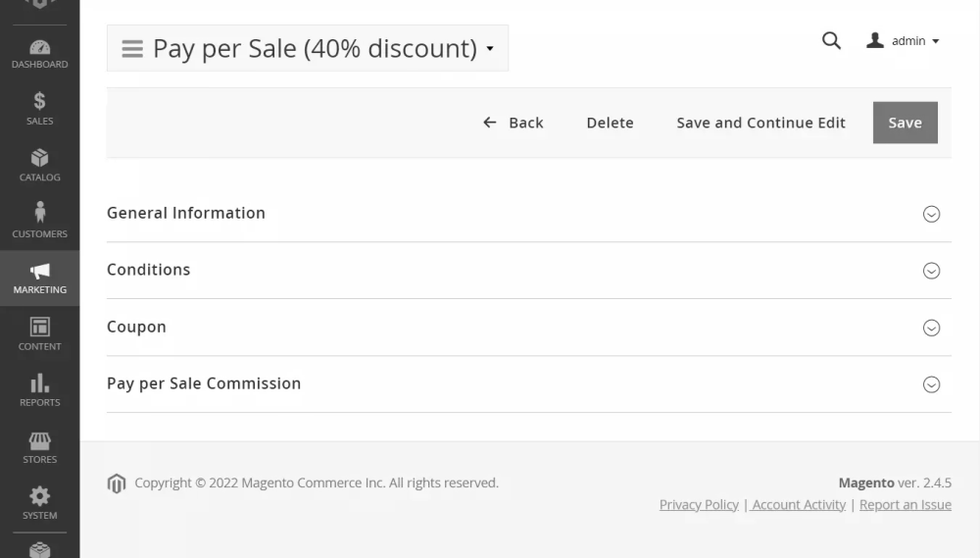Open the System gear icon menu

click(x=39, y=502)
